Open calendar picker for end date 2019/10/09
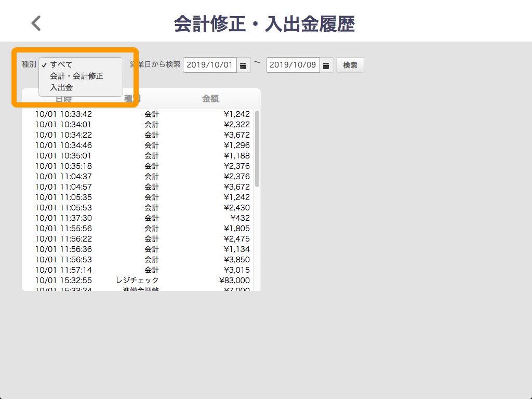Screen dimensions: 532x399 [326, 65]
